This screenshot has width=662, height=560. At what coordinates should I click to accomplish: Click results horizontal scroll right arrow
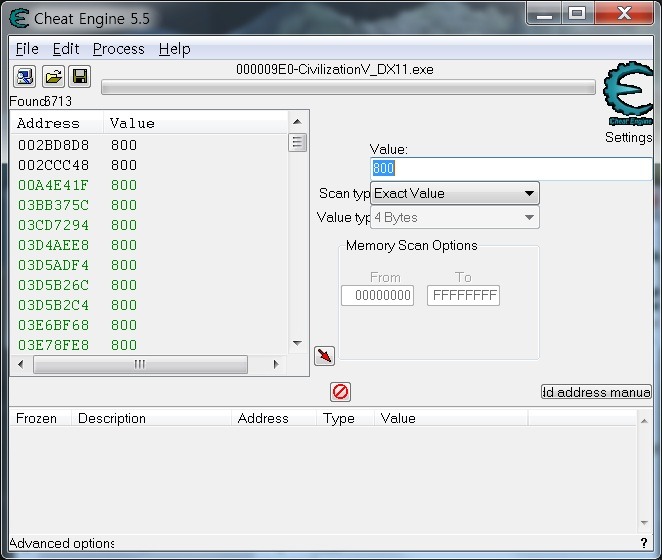point(276,364)
